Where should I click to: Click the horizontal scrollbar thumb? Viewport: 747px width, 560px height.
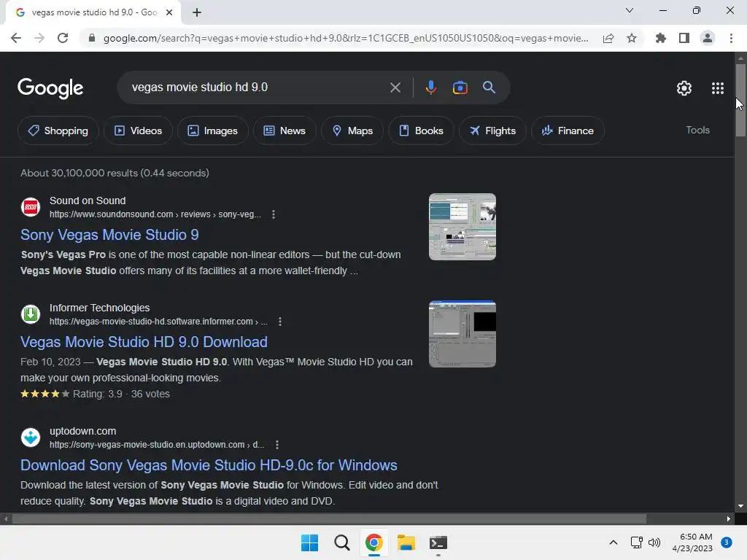point(329,518)
